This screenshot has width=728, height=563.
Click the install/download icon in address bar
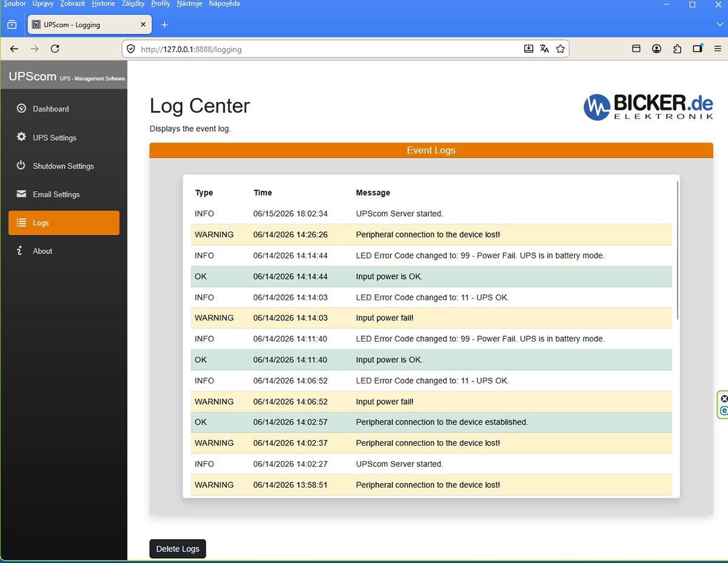pyautogui.click(x=528, y=49)
